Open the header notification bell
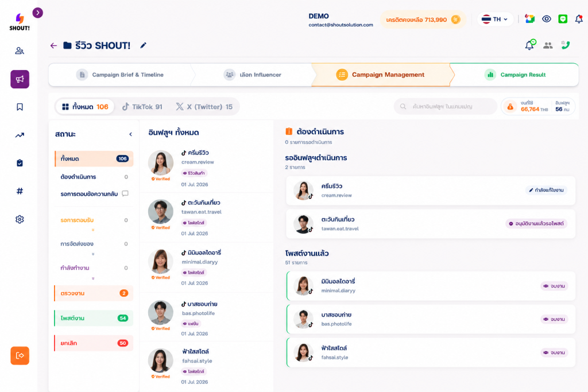Screen dimensions: 588x392 (579, 19)
